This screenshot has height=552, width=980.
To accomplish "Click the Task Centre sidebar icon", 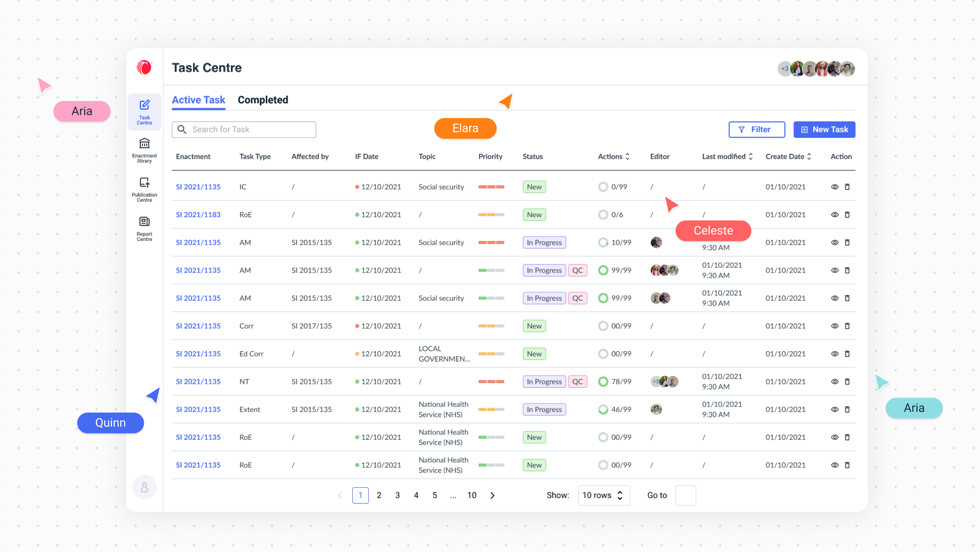I will 144,112.
